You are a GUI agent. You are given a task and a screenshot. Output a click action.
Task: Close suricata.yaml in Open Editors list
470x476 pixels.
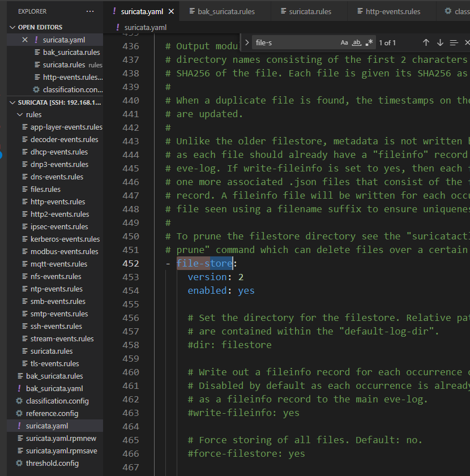(x=25, y=40)
